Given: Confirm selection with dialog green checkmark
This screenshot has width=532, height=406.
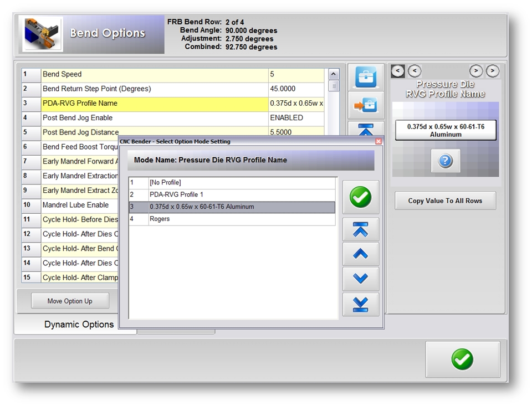Looking at the screenshot, I should click(x=360, y=197).
